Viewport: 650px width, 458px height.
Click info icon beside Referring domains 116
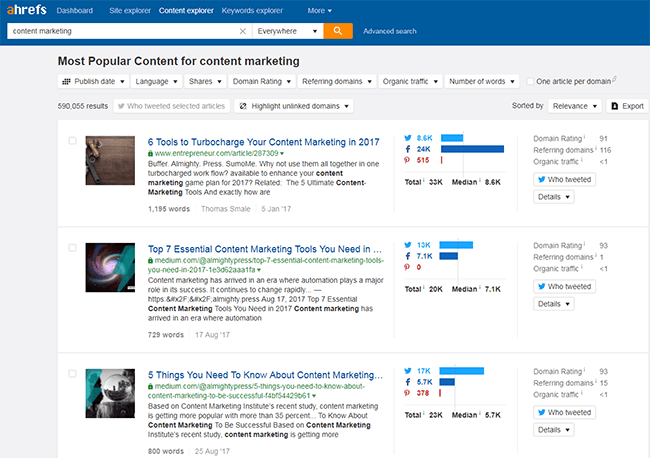596,148
